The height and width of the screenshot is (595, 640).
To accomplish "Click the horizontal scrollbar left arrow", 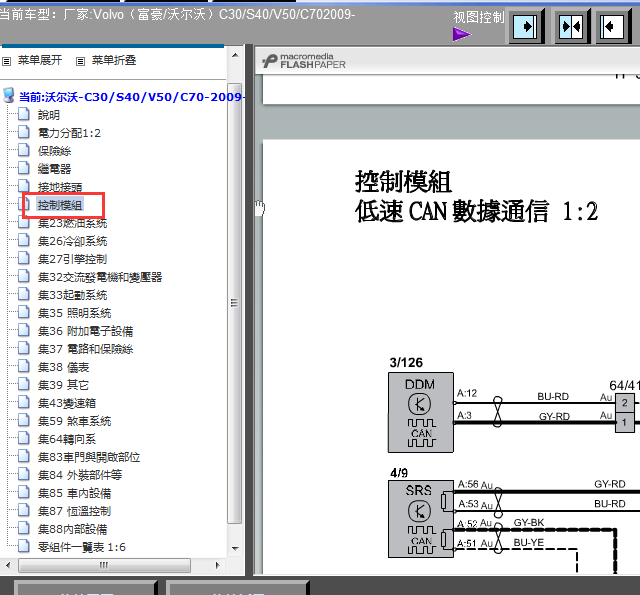I will tap(8, 565).
